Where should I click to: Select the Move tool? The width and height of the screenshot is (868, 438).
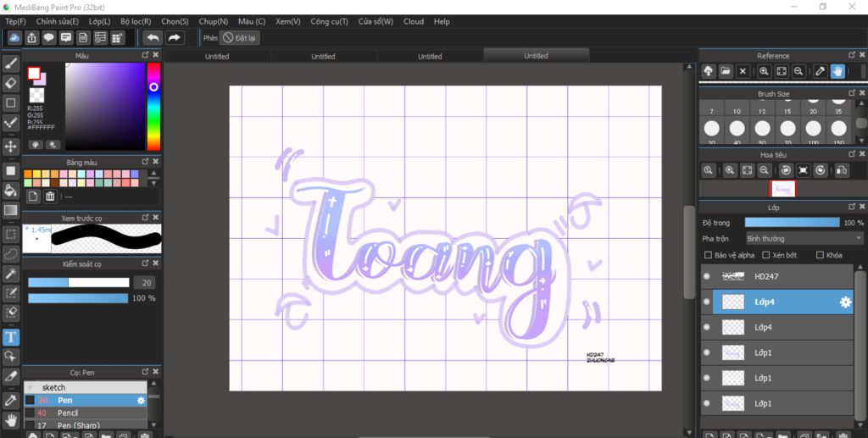click(x=10, y=146)
